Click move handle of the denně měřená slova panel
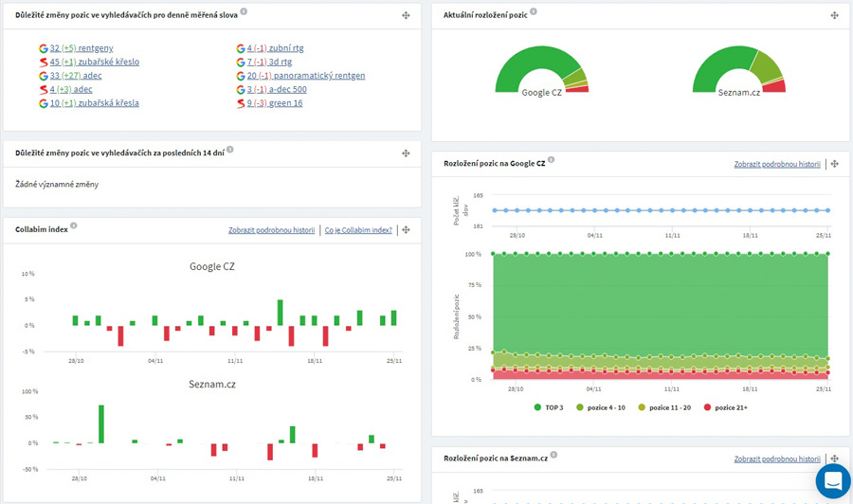The image size is (853, 504). (x=406, y=16)
